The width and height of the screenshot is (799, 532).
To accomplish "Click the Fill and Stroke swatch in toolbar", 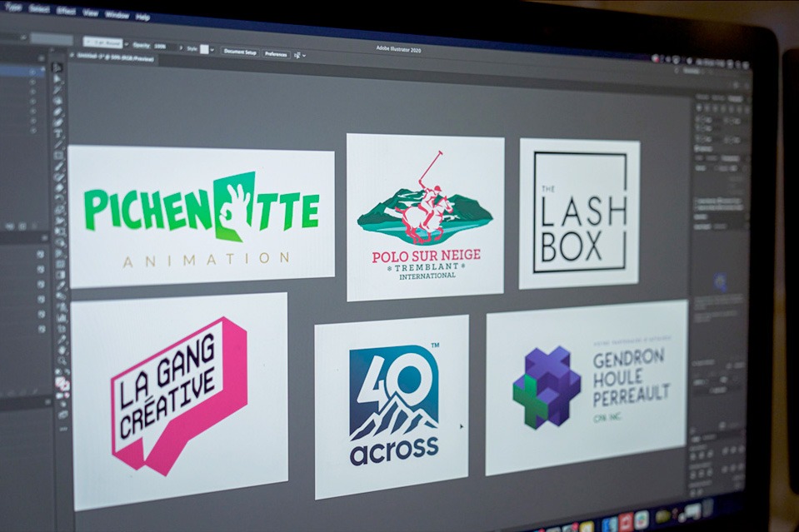I will pos(62,384).
